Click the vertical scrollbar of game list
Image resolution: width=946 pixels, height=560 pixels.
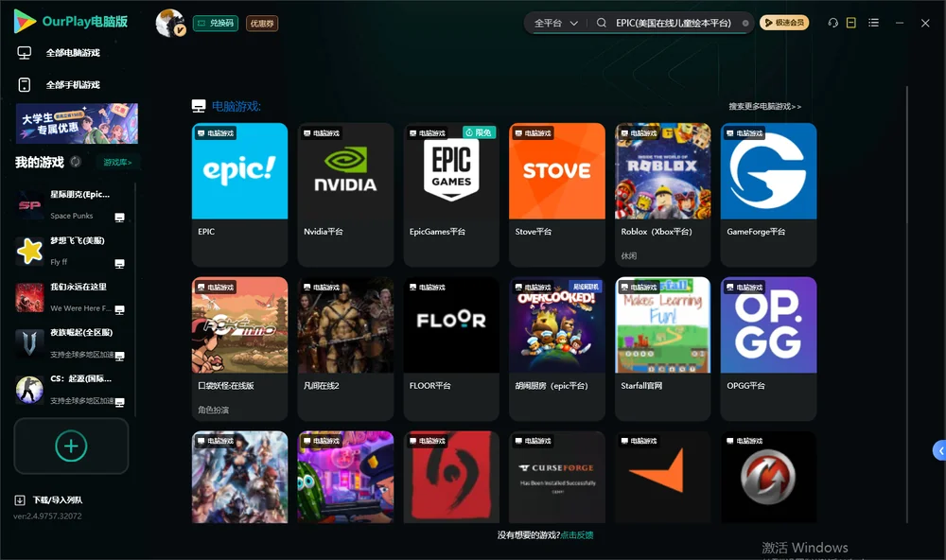[906, 305]
